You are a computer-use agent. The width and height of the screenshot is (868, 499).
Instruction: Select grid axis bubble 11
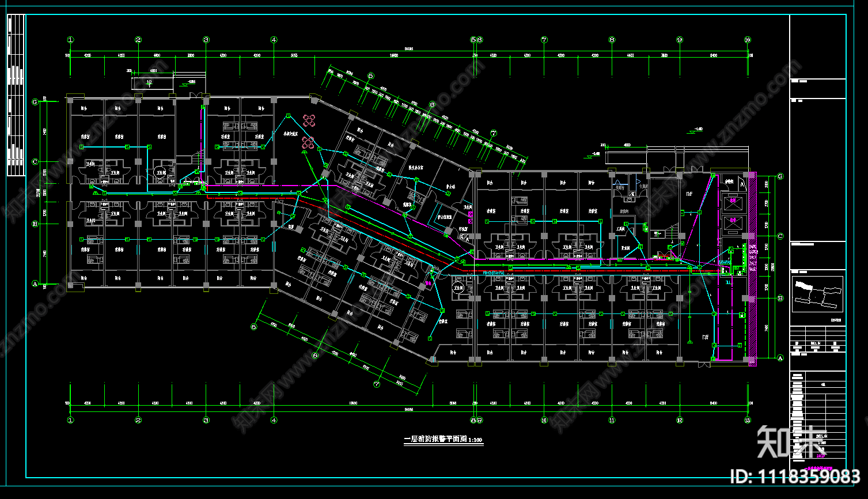click(x=612, y=421)
